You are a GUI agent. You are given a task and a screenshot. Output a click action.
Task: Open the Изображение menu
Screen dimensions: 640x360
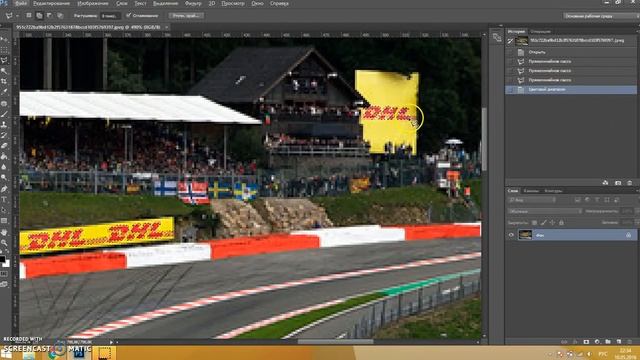pos(93,3)
